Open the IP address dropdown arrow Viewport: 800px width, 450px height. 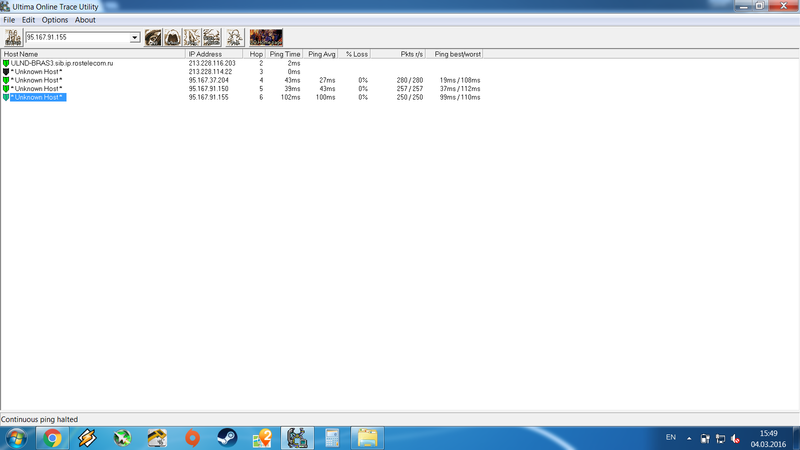(135, 37)
